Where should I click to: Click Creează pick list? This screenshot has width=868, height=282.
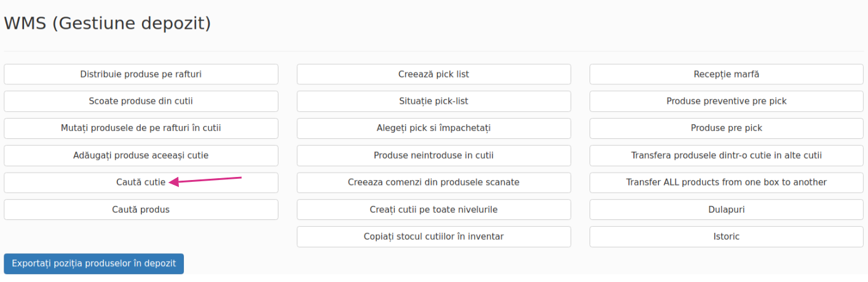(433, 74)
